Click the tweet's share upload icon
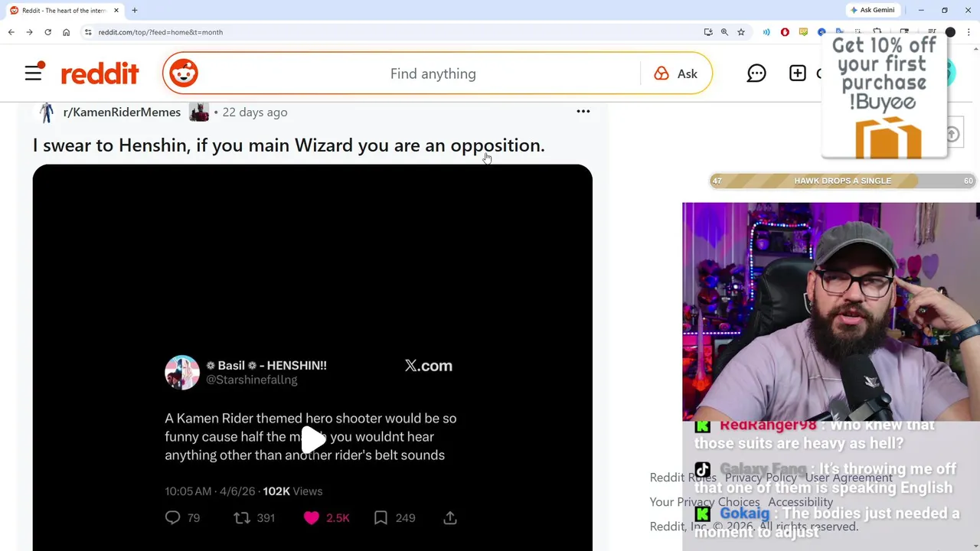 pos(450,518)
